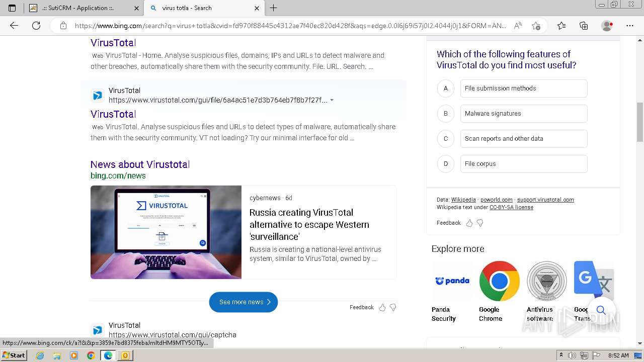Open the CC-BY-SA license link
This screenshot has width=644, height=362.
(x=511, y=207)
